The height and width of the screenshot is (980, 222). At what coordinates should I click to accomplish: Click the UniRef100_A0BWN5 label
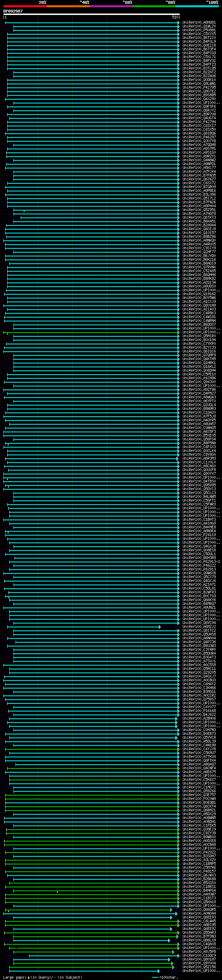tap(199, 818)
